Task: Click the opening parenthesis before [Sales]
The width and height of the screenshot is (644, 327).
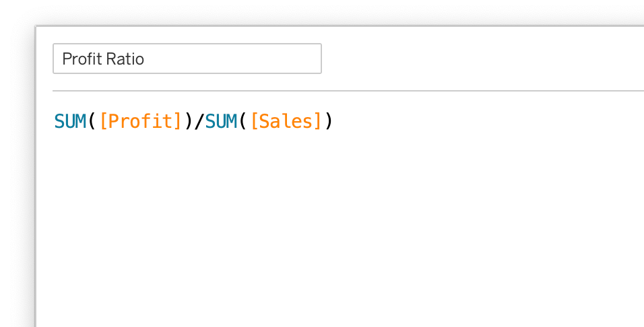Action: point(243,122)
